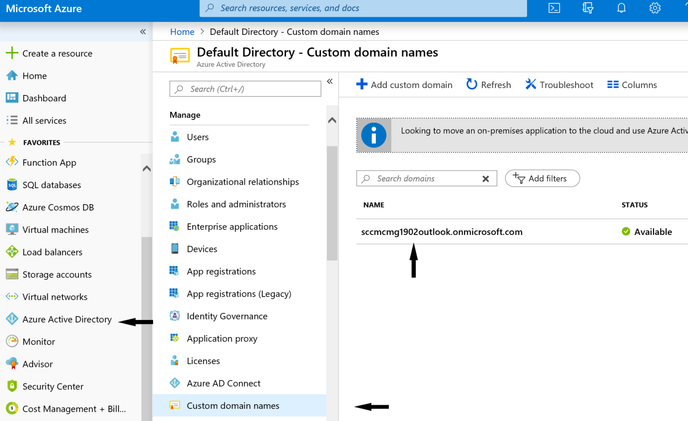Screen dimensions: 688x421
Task: Focus the Search resources, services, and docs bar
Action: (x=363, y=8)
